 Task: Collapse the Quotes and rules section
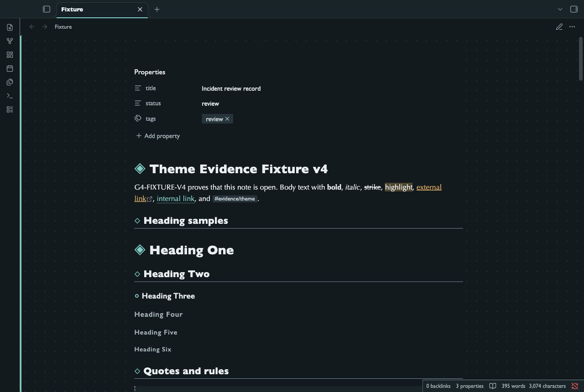tap(137, 371)
